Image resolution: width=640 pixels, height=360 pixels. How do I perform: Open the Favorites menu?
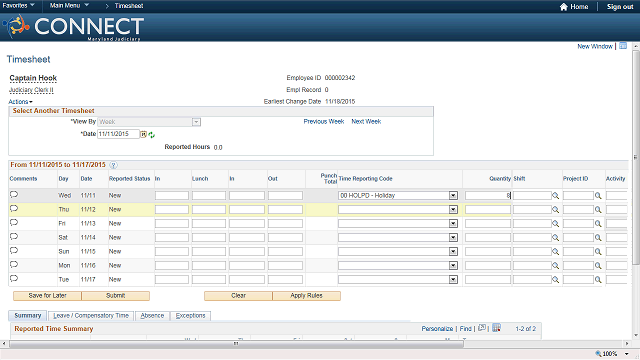pos(18,6)
